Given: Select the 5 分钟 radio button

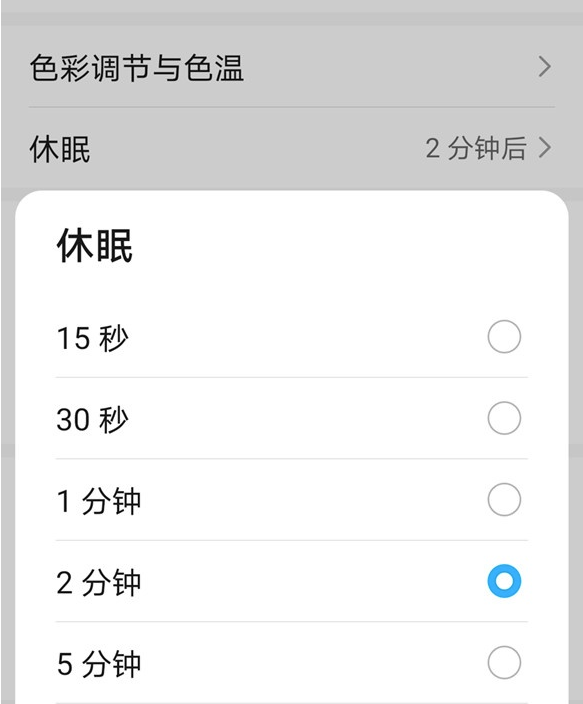Looking at the screenshot, I should [x=504, y=663].
